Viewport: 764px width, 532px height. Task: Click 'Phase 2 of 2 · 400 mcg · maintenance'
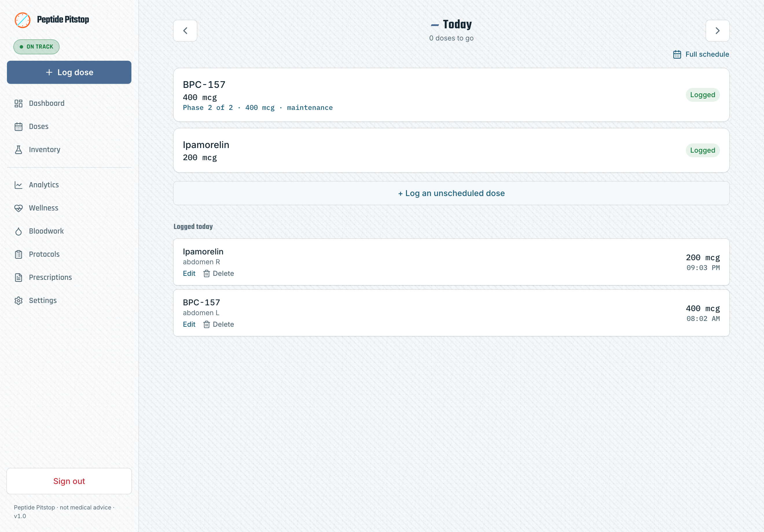click(x=258, y=108)
